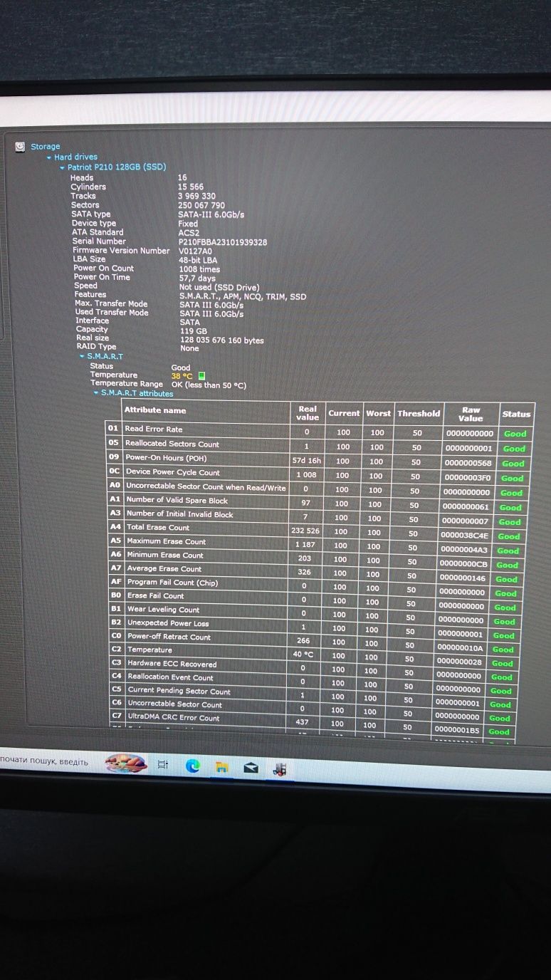Open the Mail app on the taskbar

[250, 768]
